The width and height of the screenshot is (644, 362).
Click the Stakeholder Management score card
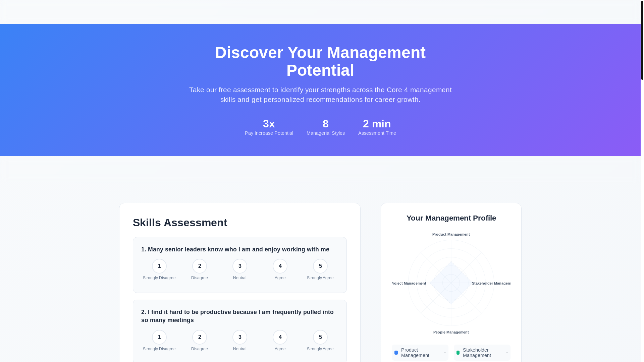point(482,353)
